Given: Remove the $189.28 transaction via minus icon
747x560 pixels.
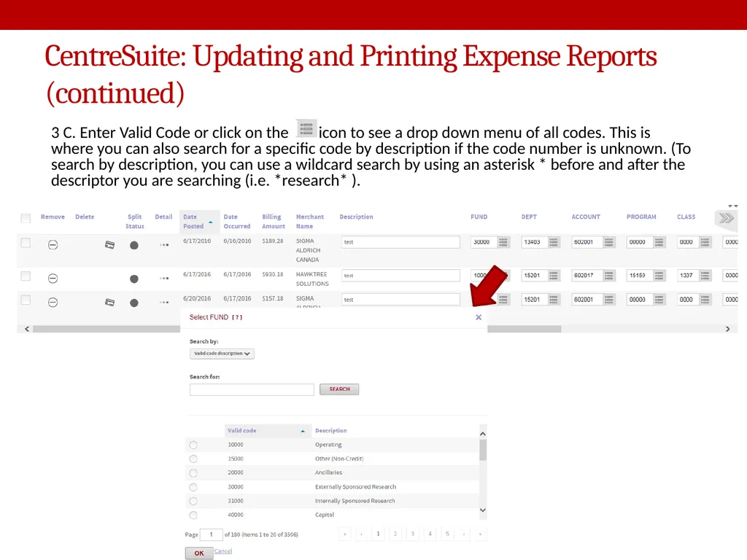Looking at the screenshot, I should [x=53, y=245].
